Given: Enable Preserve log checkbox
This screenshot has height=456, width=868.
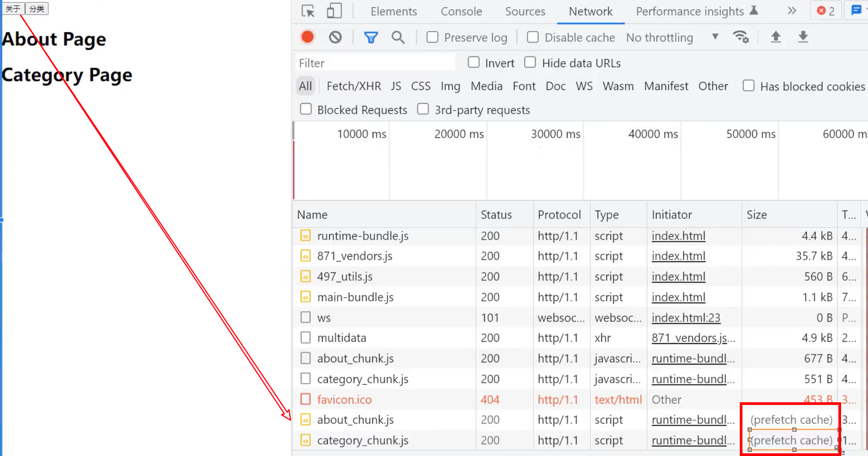Looking at the screenshot, I should pos(432,37).
